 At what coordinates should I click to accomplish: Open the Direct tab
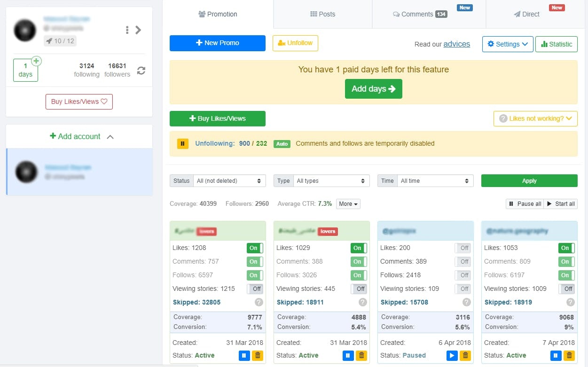[526, 14]
